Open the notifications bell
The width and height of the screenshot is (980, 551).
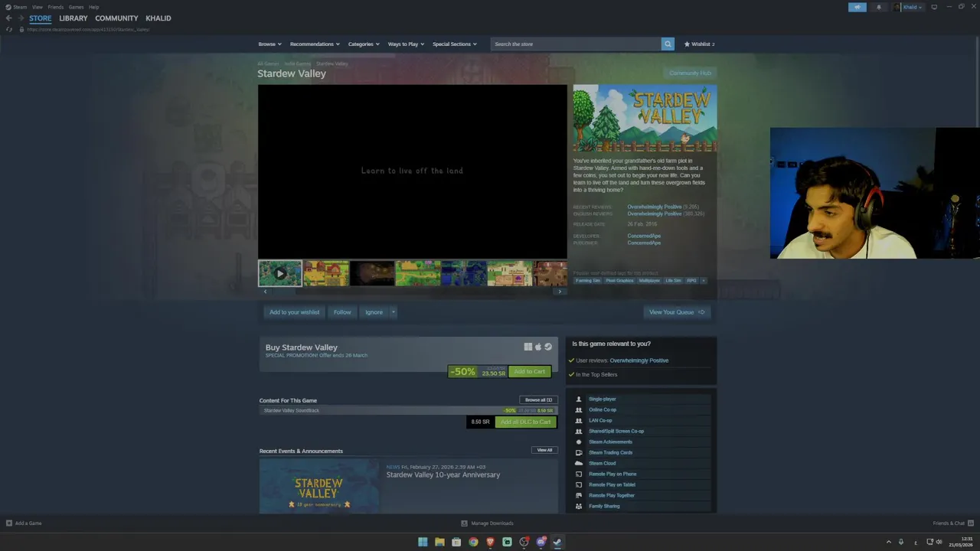878,7
